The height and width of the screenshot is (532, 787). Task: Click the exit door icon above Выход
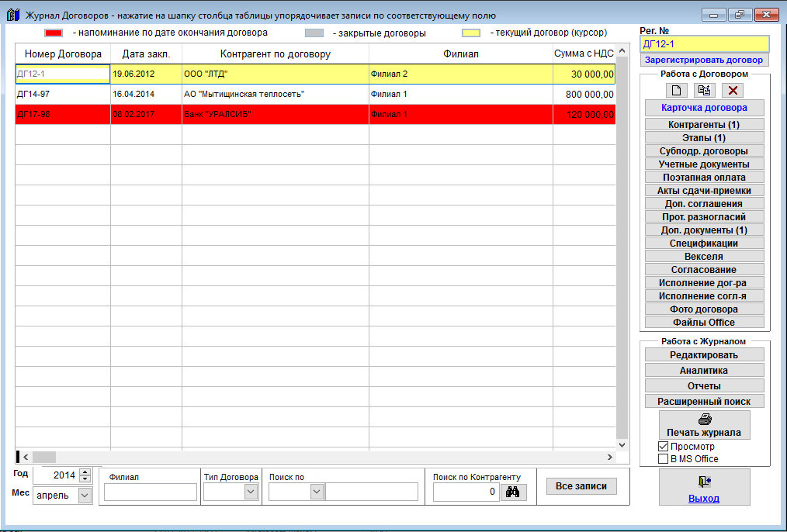[704, 482]
